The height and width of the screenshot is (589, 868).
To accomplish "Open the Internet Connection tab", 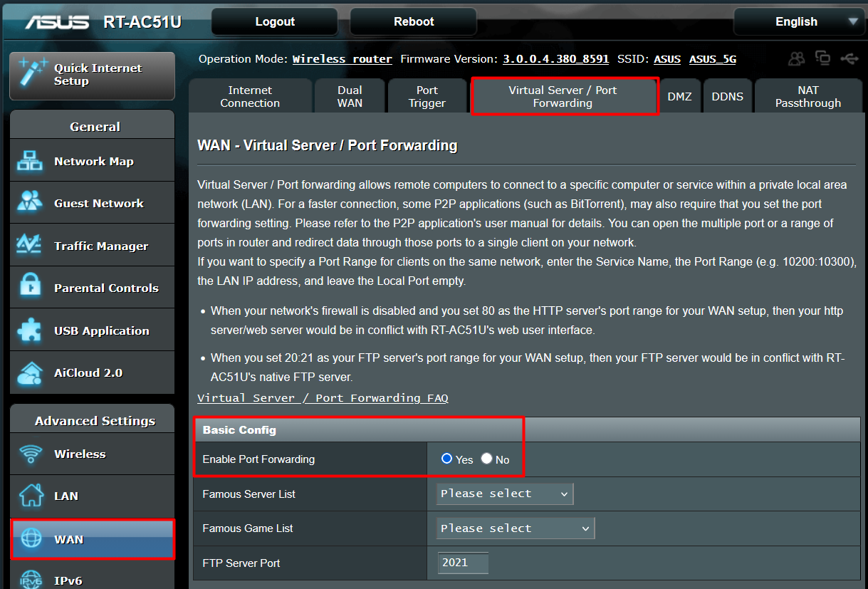I will click(x=250, y=96).
